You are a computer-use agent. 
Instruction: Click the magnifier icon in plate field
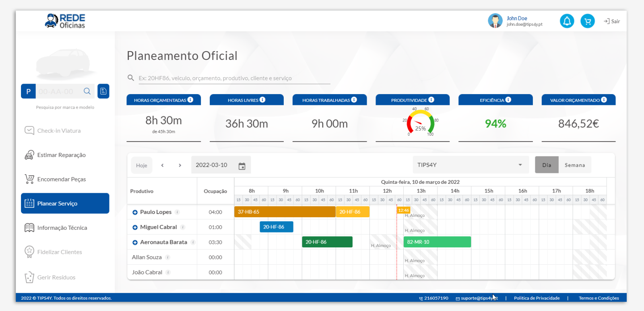(x=87, y=91)
